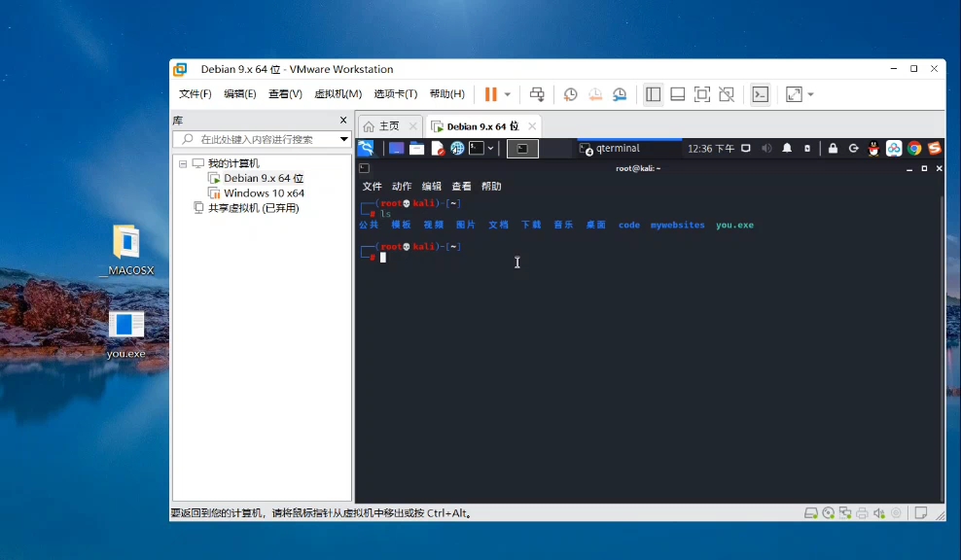
Task: Open the Kali notifications bell icon
Action: click(x=787, y=149)
